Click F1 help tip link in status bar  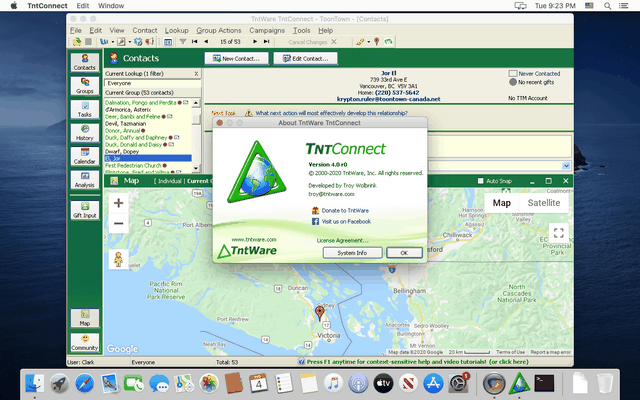[x=418, y=362]
